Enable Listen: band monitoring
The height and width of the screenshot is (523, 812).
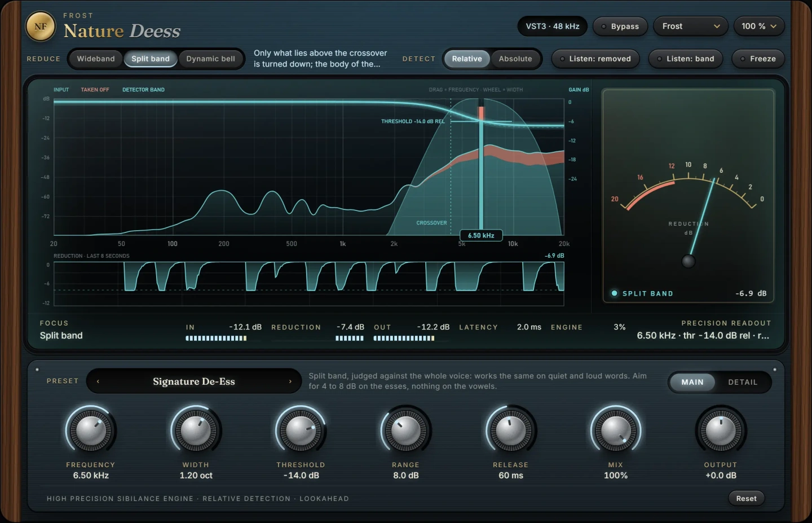point(686,59)
